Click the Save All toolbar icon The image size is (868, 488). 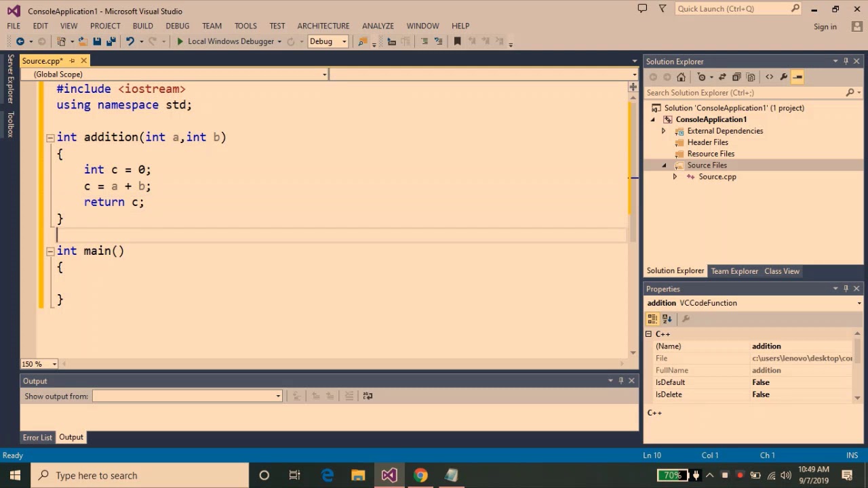point(111,41)
